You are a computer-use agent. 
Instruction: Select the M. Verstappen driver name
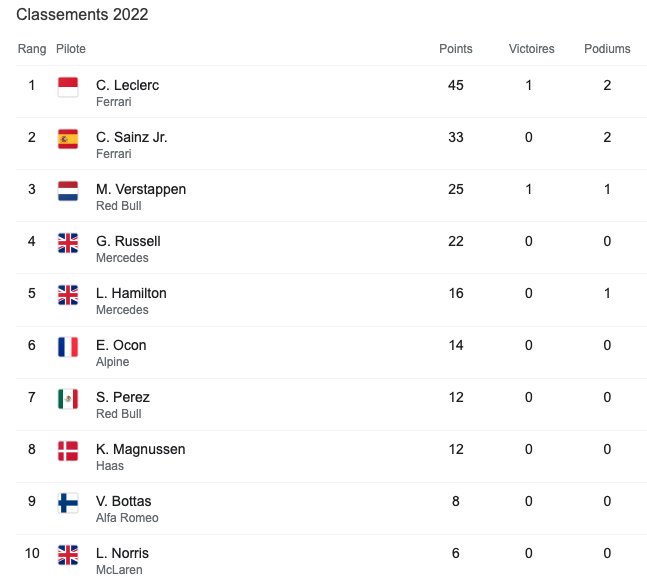[x=141, y=189]
